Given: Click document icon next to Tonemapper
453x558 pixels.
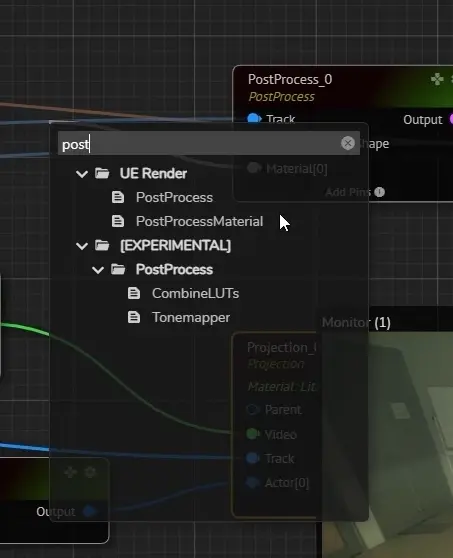Looking at the screenshot, I should pyautogui.click(x=134, y=317).
